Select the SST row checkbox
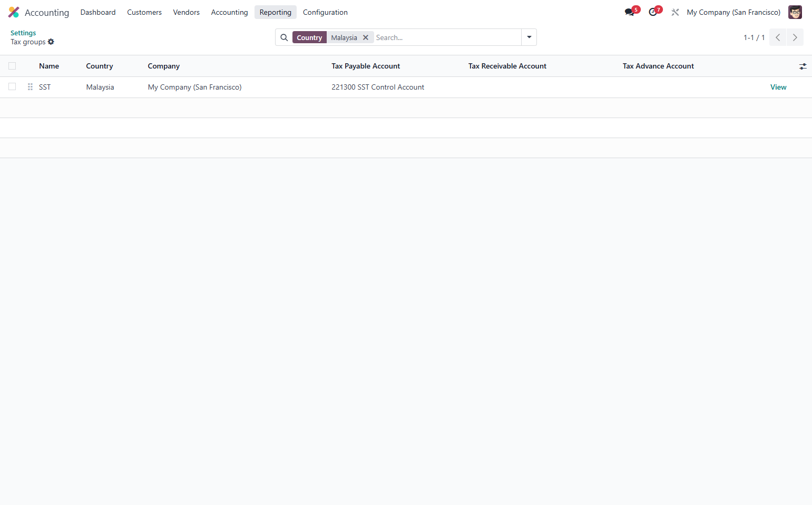 click(x=12, y=86)
